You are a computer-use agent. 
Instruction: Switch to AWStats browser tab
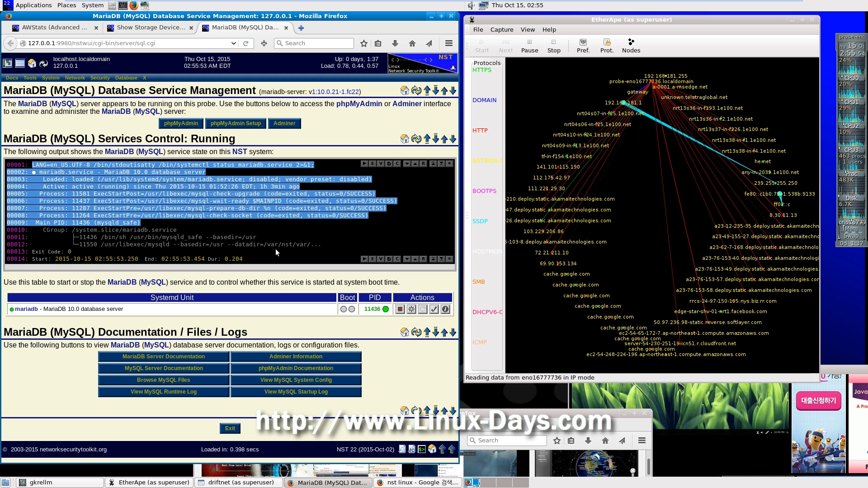(55, 28)
